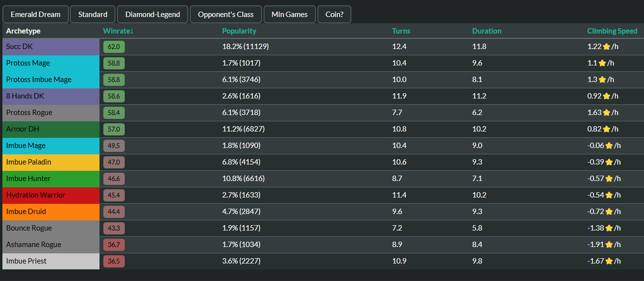Viewport: 644px width, 281px height.
Task: Click the turns value 12.4
Action: (399, 47)
